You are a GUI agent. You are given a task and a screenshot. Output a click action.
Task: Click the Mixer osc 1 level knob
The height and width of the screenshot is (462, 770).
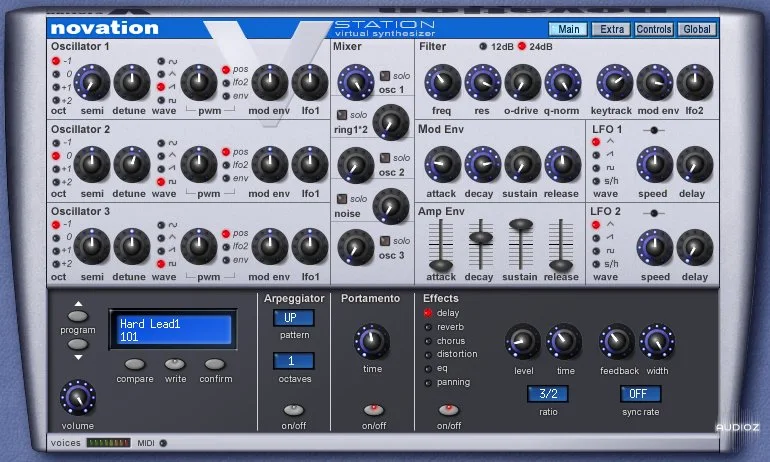356,82
